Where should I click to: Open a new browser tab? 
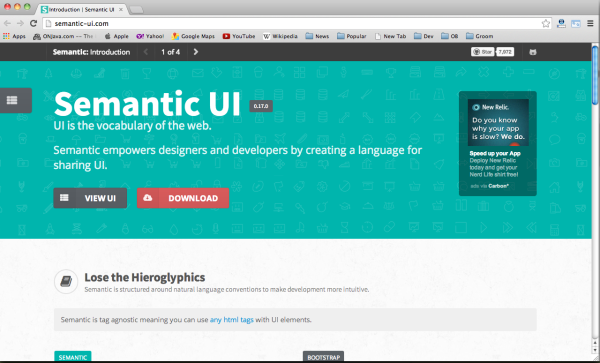click(137, 10)
